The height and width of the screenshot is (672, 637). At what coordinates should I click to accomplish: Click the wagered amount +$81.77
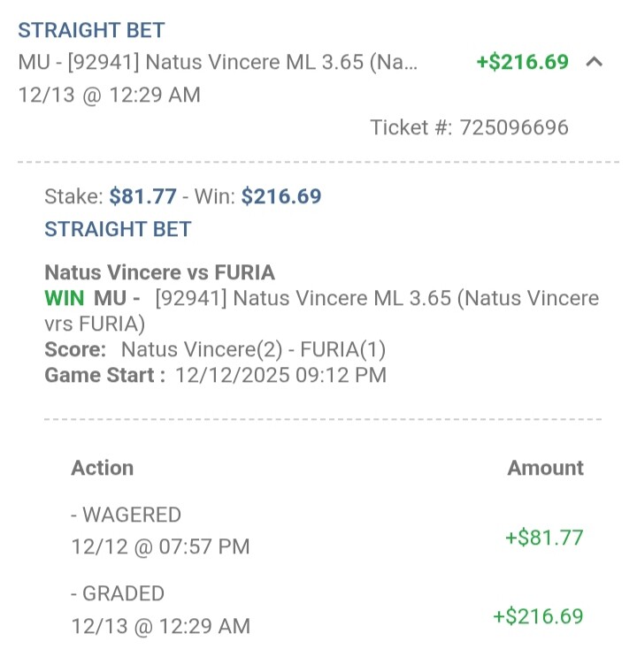[543, 538]
